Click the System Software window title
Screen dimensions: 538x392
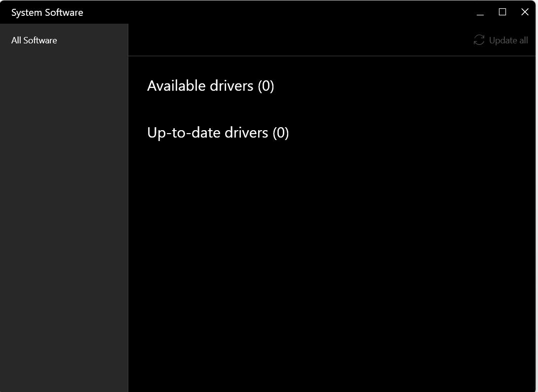pyautogui.click(x=47, y=13)
